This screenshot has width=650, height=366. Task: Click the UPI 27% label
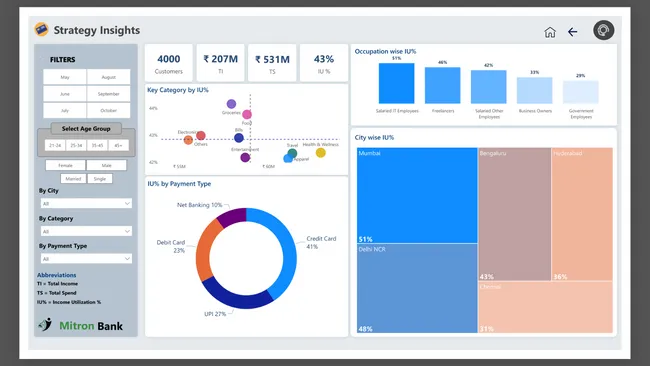pos(215,314)
